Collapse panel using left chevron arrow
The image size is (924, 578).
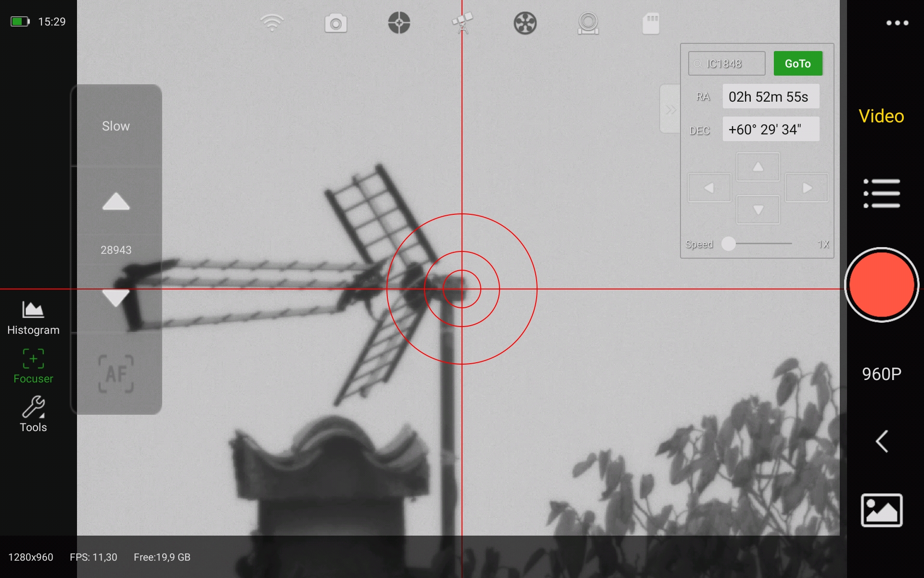tap(882, 441)
